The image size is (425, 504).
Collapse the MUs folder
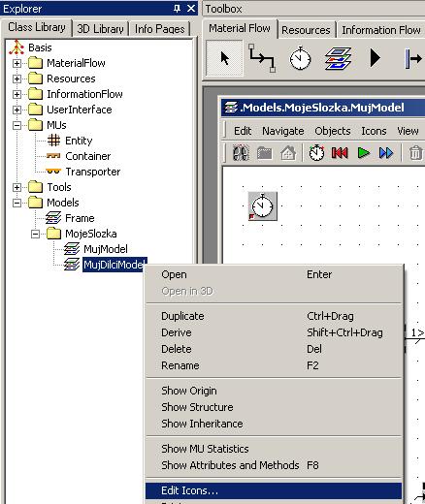(16, 125)
